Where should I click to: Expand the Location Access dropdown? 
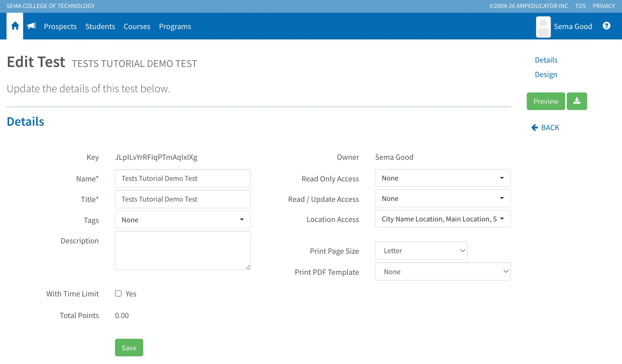pos(443,219)
